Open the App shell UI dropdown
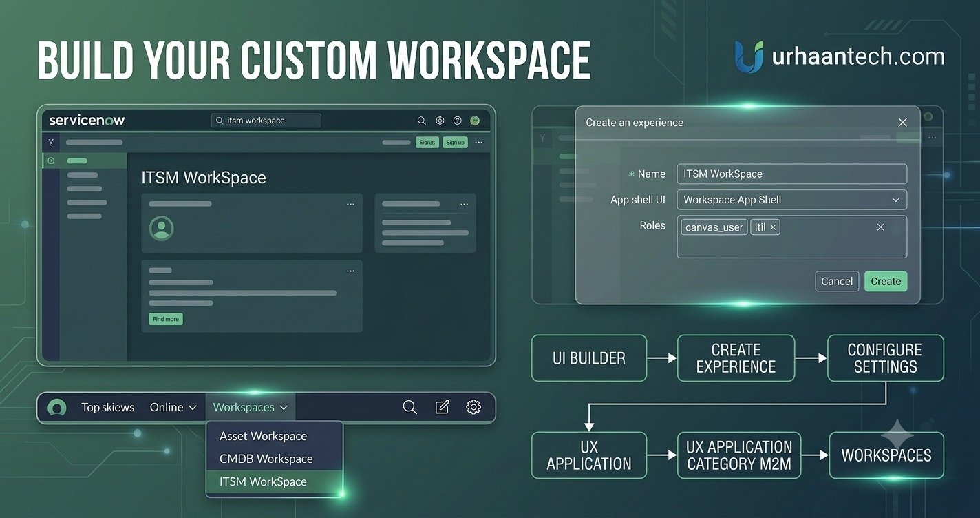The width and height of the screenshot is (980, 518). click(792, 200)
